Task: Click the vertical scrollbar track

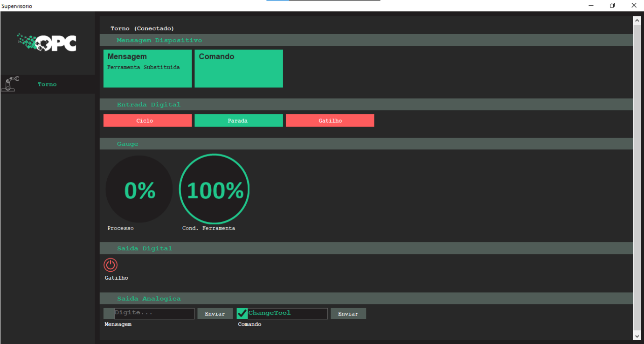Action: pyautogui.click(x=637, y=178)
